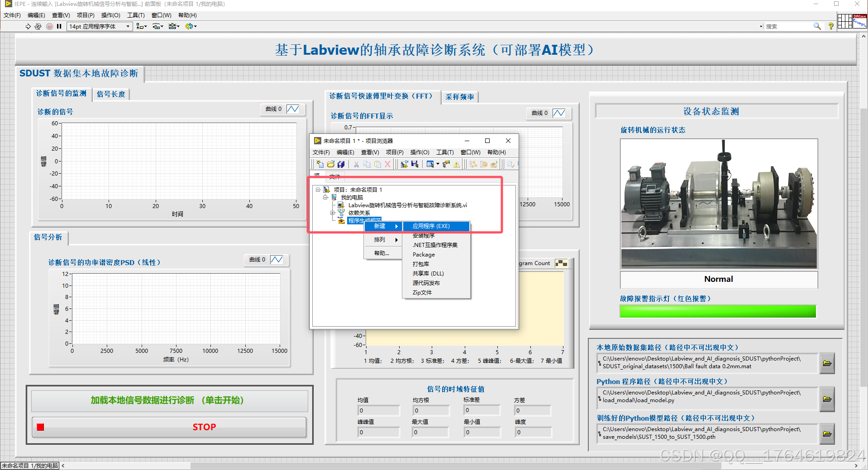Collapse the 项目: 未命名项目 1 tree node
Viewport: 868px width, 470px height.
[318, 190]
